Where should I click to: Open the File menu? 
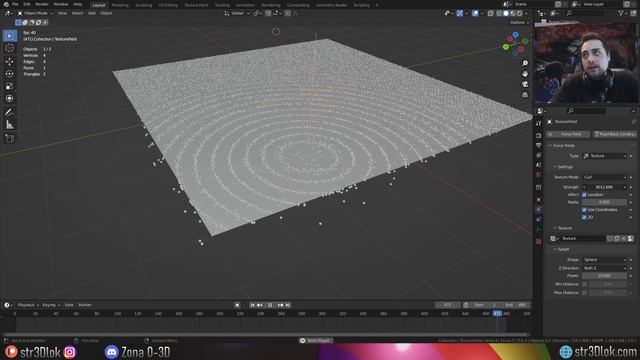(x=15, y=4)
